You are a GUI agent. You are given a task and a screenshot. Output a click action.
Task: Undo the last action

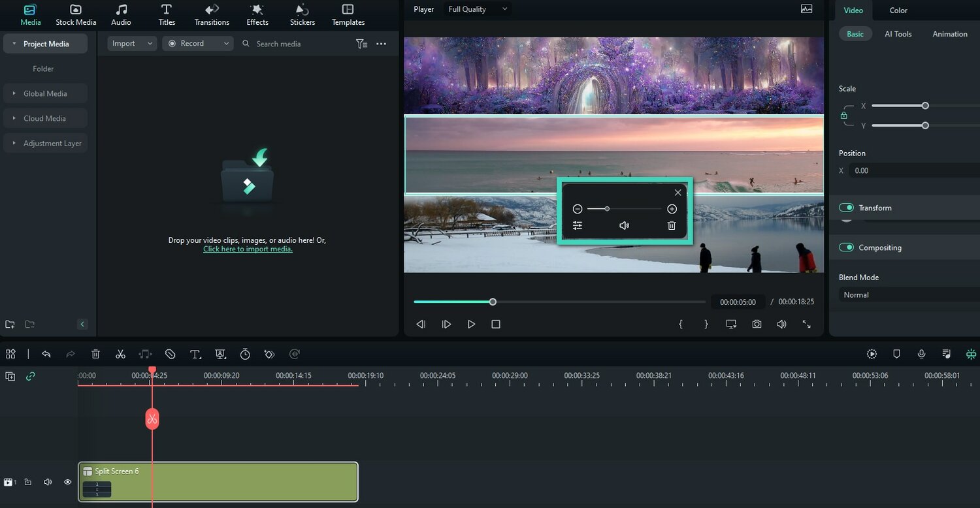pyautogui.click(x=46, y=354)
